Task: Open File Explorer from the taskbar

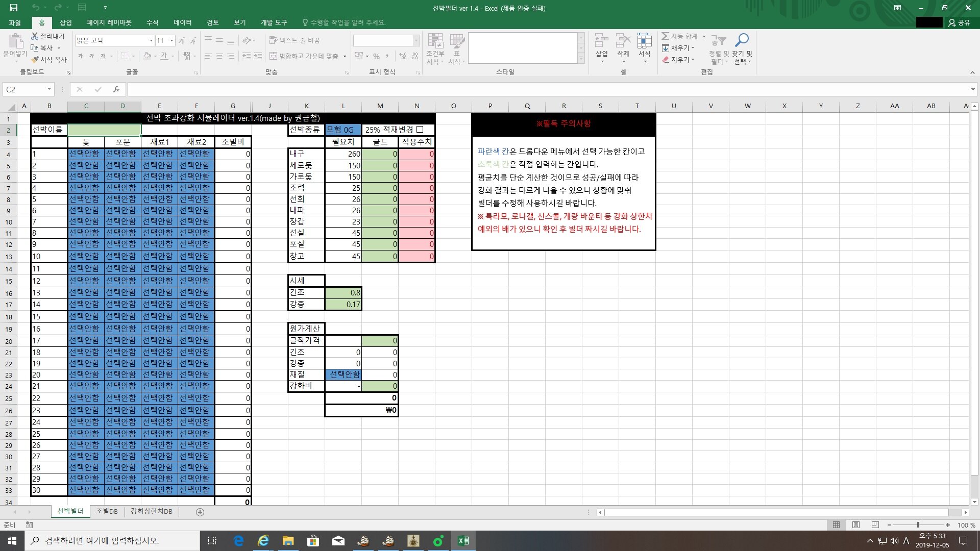Action: pos(288,541)
